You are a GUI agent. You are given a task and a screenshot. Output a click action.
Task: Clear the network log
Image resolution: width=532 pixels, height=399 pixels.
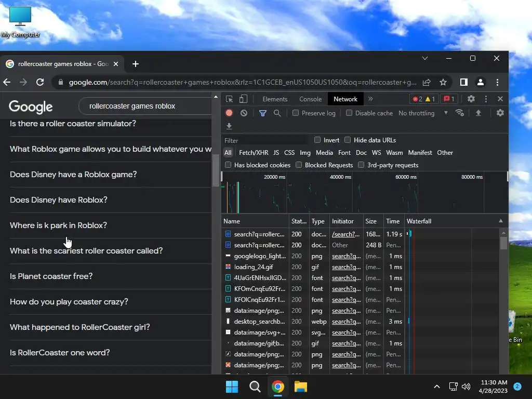[x=244, y=113]
